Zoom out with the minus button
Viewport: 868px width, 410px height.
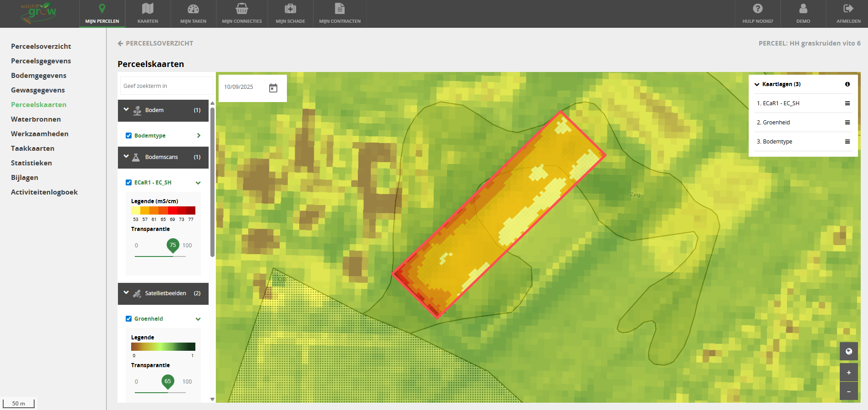(x=848, y=391)
